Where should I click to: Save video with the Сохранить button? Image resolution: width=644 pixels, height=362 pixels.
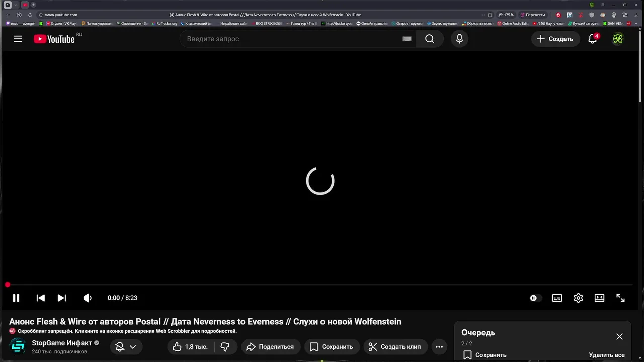(332, 347)
